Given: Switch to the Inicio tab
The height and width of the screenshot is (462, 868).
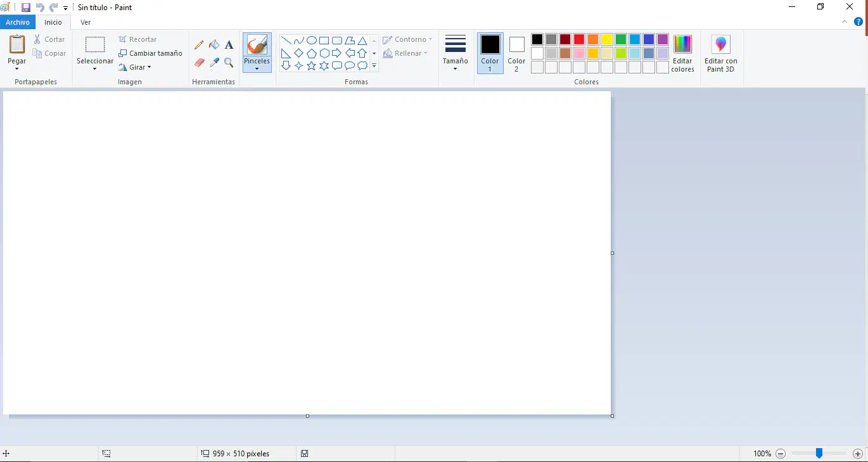Looking at the screenshot, I should point(53,22).
